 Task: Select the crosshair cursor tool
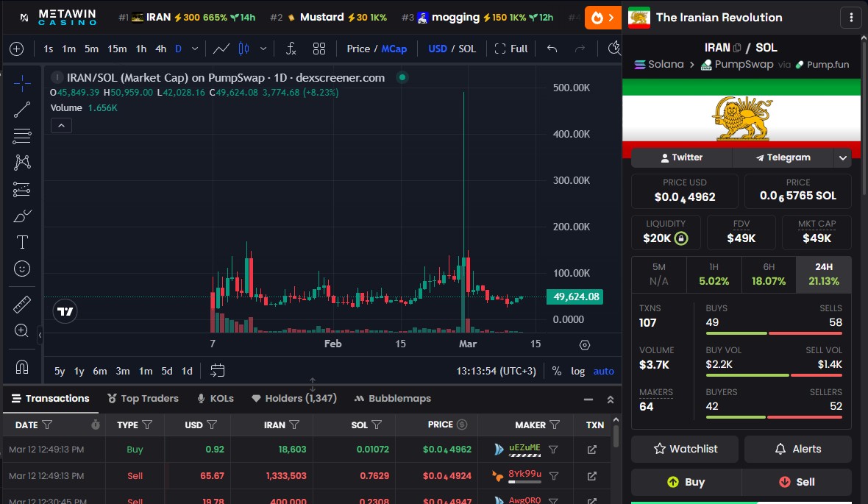click(x=22, y=83)
